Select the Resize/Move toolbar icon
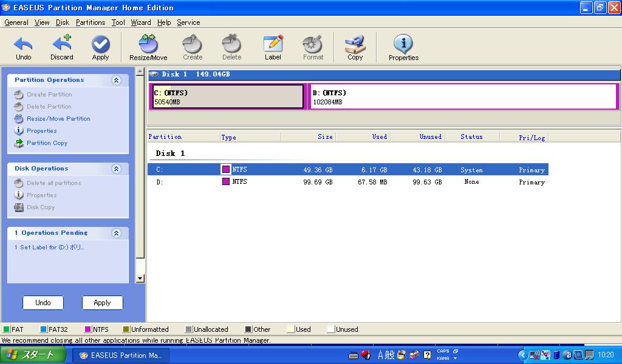The width and height of the screenshot is (622, 364). 148,47
